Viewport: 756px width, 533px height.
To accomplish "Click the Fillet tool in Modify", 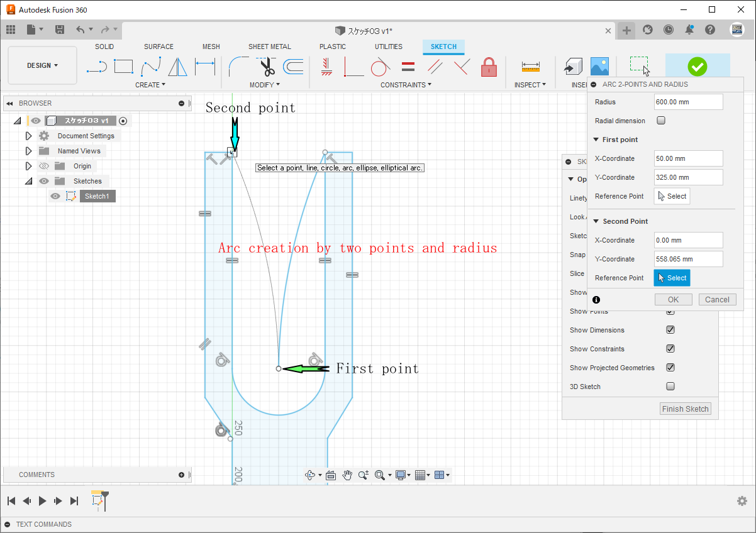I will (x=239, y=66).
